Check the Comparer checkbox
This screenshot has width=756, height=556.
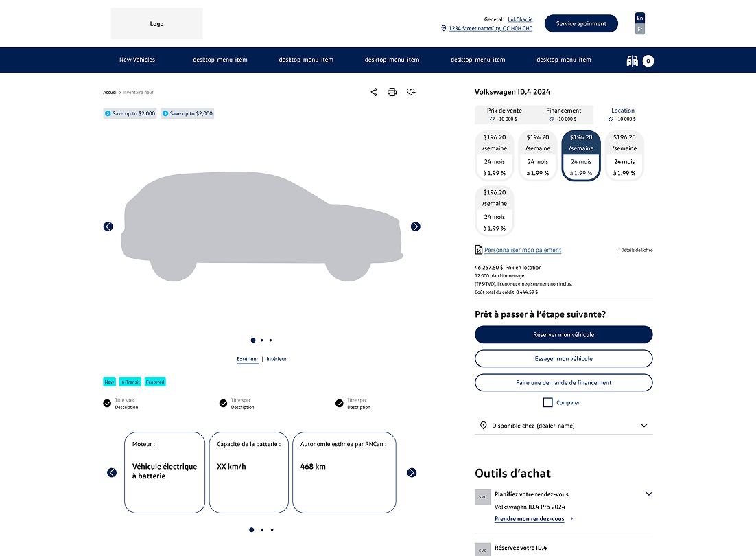pos(547,402)
